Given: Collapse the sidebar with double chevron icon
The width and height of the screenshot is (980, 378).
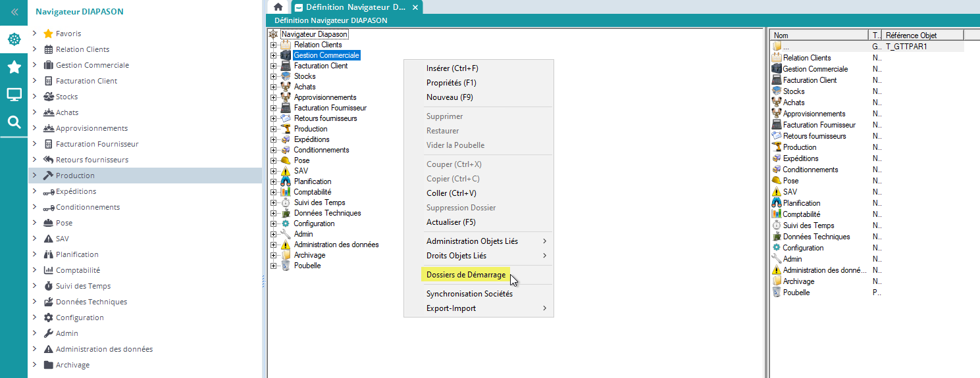Looking at the screenshot, I should [x=14, y=12].
